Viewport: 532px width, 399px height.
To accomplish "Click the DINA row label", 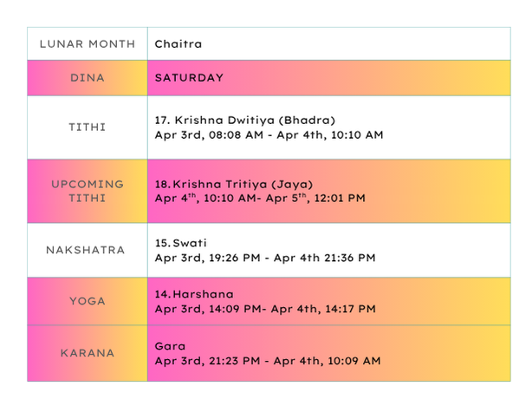I will pos(87,78).
